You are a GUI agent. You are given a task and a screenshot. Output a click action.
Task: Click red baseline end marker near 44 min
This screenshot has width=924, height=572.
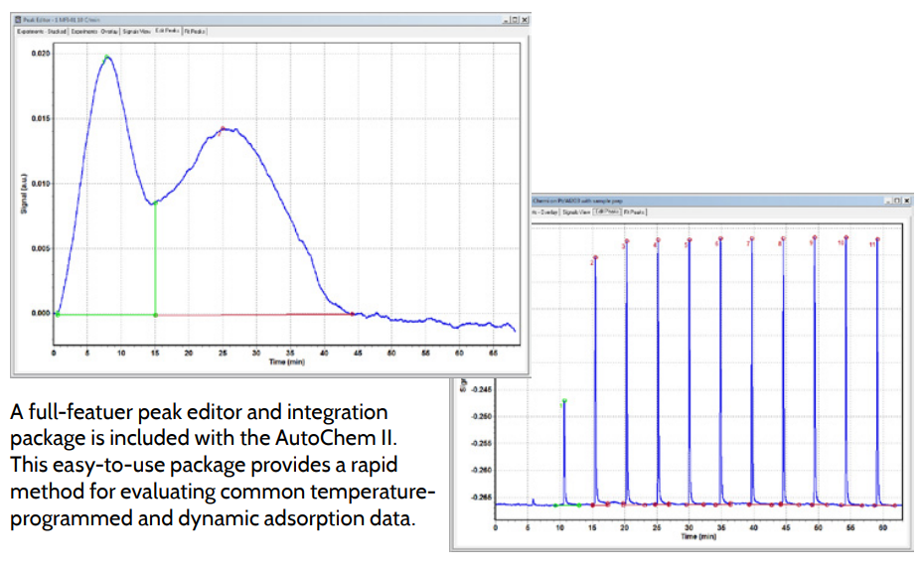[353, 314]
